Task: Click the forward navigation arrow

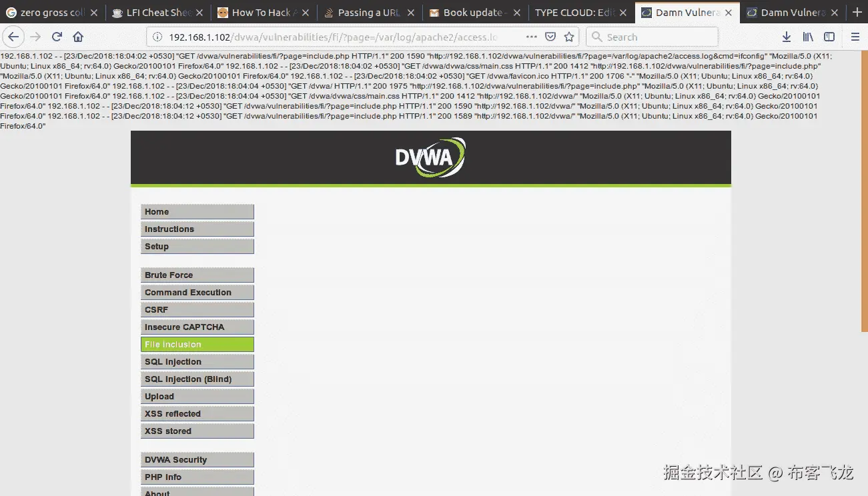Action: (35, 37)
